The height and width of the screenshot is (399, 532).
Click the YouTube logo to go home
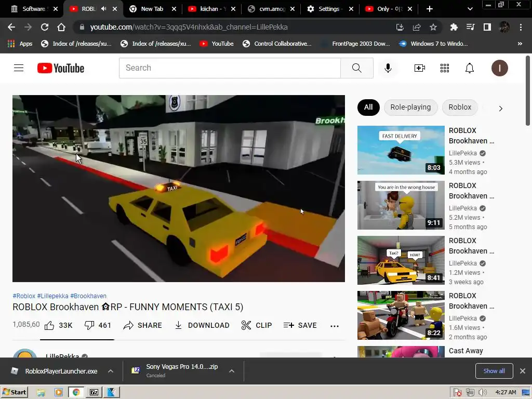pyautogui.click(x=61, y=68)
